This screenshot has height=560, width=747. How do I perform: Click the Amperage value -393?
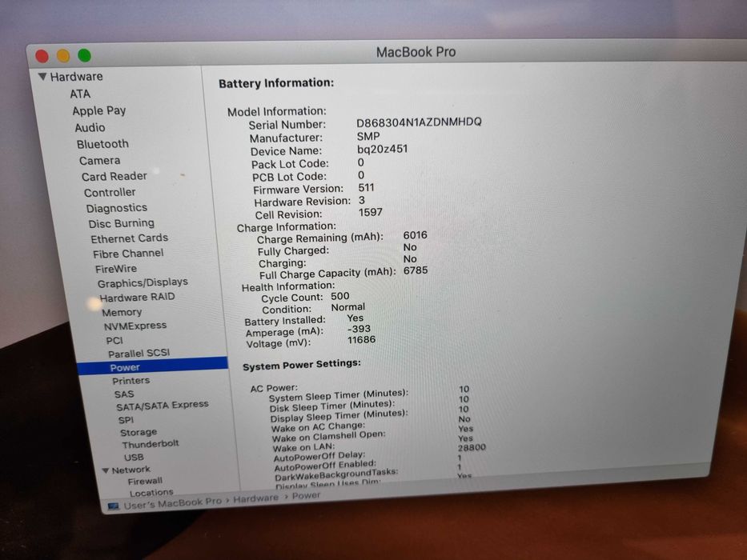coord(359,329)
